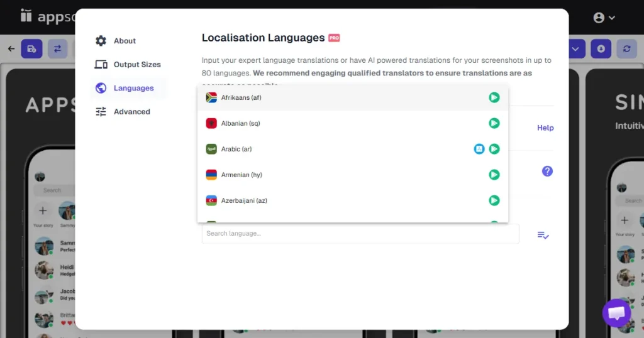Click the Google Play icon for Azerbaijani
The width and height of the screenshot is (644, 338).
point(494,200)
